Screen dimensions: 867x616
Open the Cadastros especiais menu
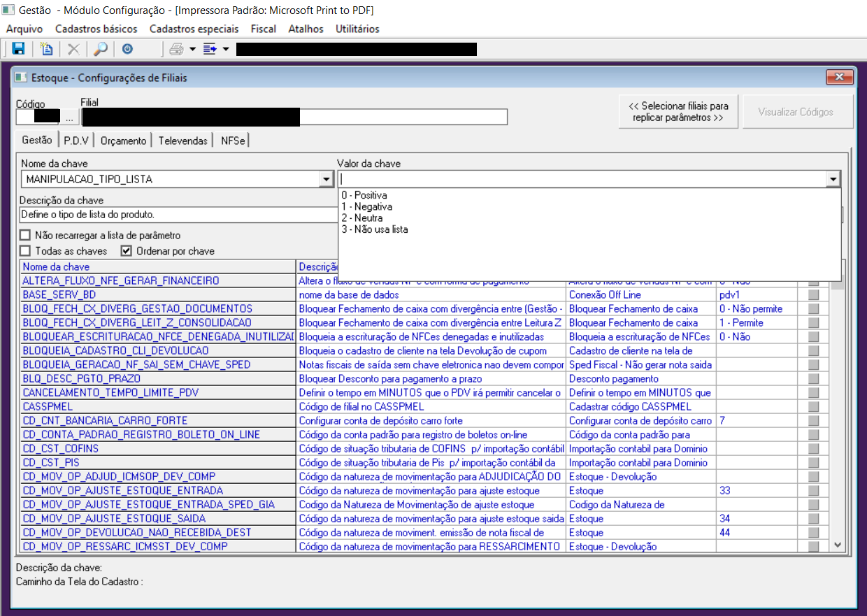194,29
